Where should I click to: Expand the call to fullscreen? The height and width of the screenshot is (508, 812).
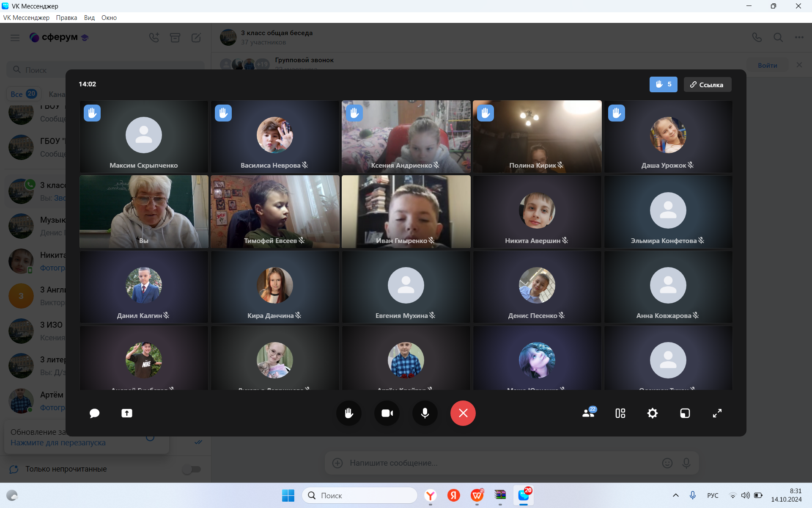coord(717,413)
